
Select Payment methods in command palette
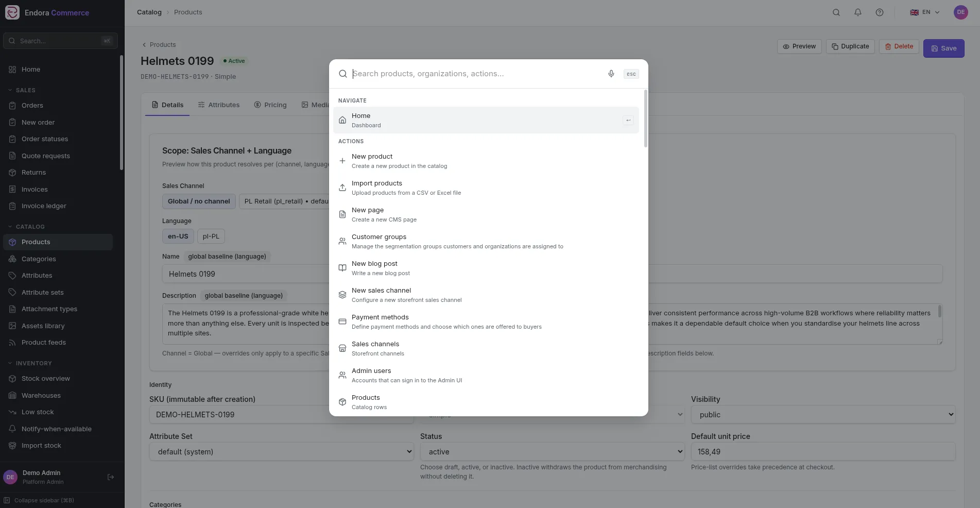[x=486, y=321]
